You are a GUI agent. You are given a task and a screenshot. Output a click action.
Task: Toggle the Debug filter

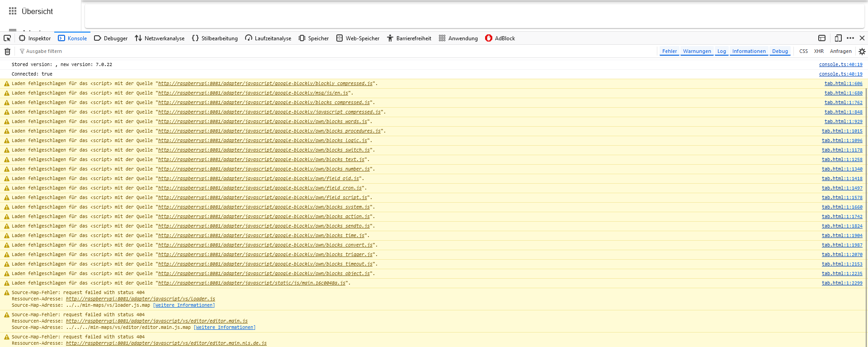(x=780, y=52)
